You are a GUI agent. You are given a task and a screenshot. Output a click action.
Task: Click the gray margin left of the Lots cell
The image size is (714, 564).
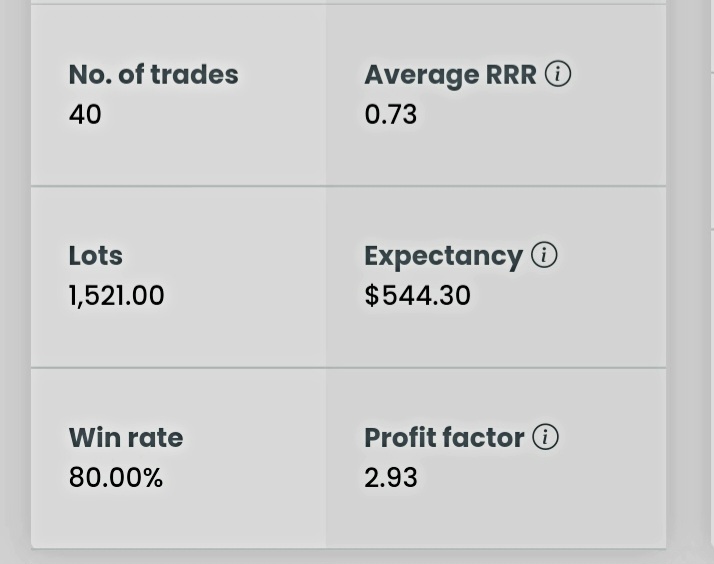click(14, 277)
